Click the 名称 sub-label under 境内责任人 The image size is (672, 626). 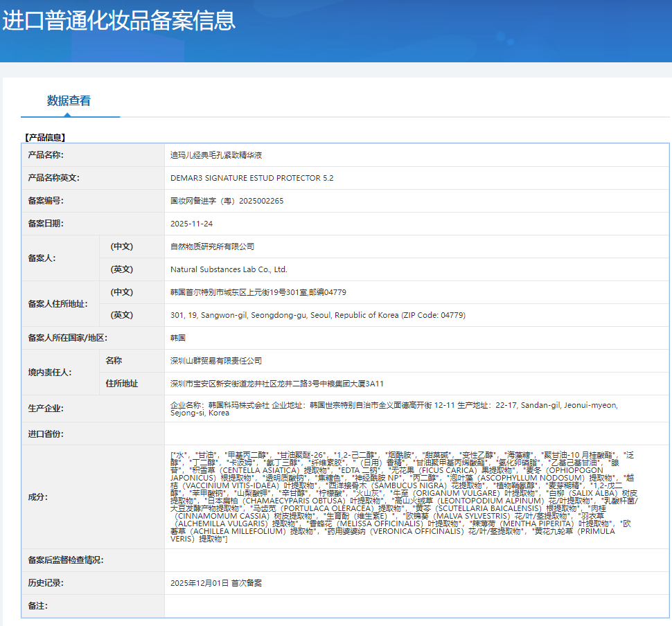(x=114, y=361)
